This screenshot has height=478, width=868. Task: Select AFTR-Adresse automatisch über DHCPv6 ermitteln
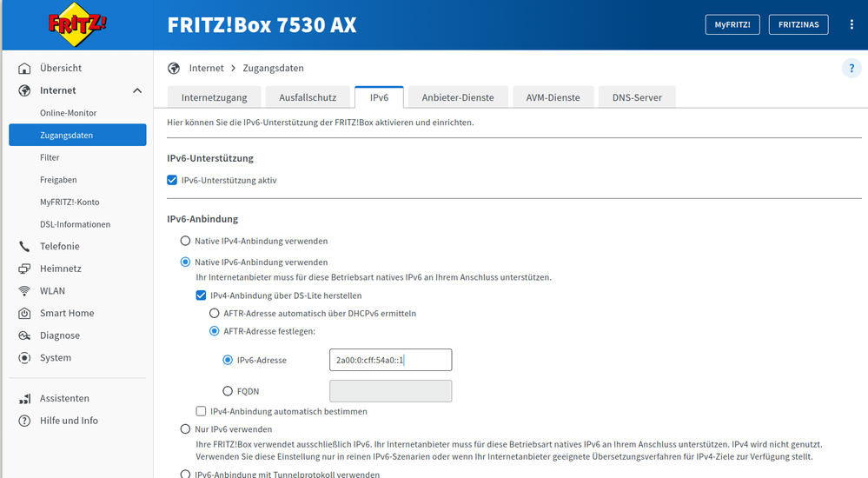click(x=215, y=314)
